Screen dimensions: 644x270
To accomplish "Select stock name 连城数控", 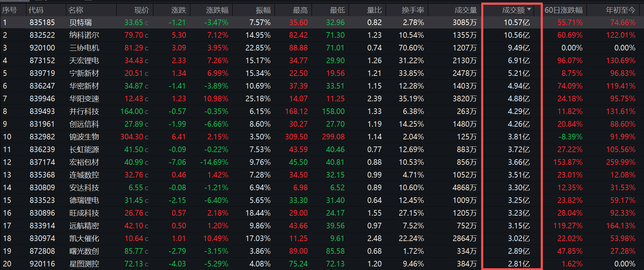I will pos(84,175).
